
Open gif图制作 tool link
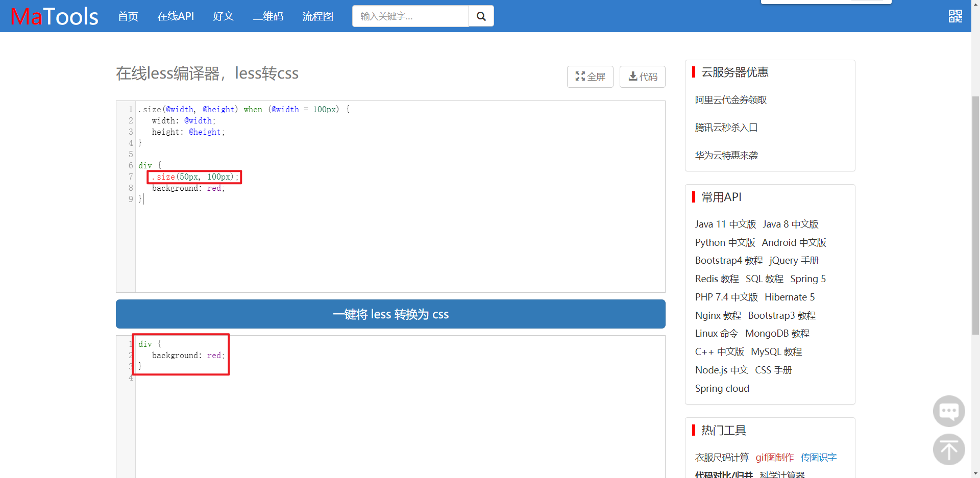coord(775,457)
